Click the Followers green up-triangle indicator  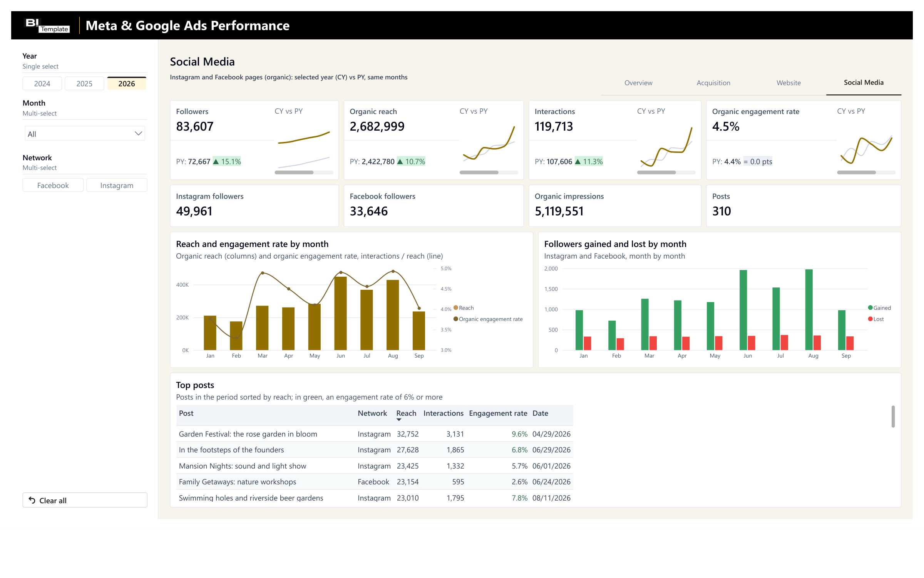(216, 161)
